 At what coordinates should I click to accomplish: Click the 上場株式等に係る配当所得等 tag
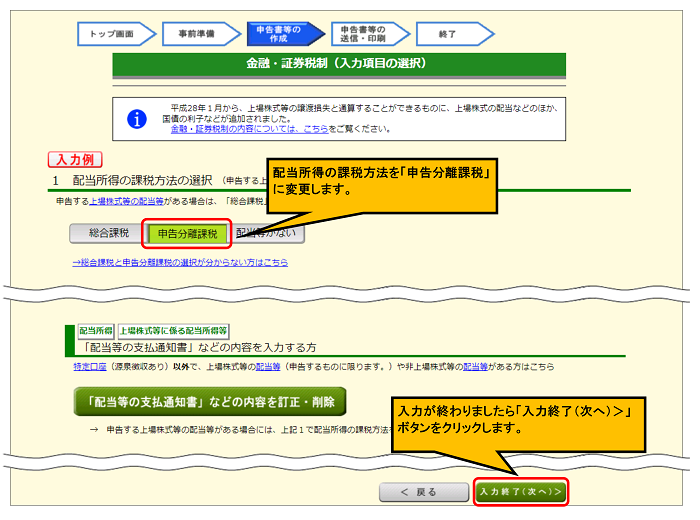[173, 330]
